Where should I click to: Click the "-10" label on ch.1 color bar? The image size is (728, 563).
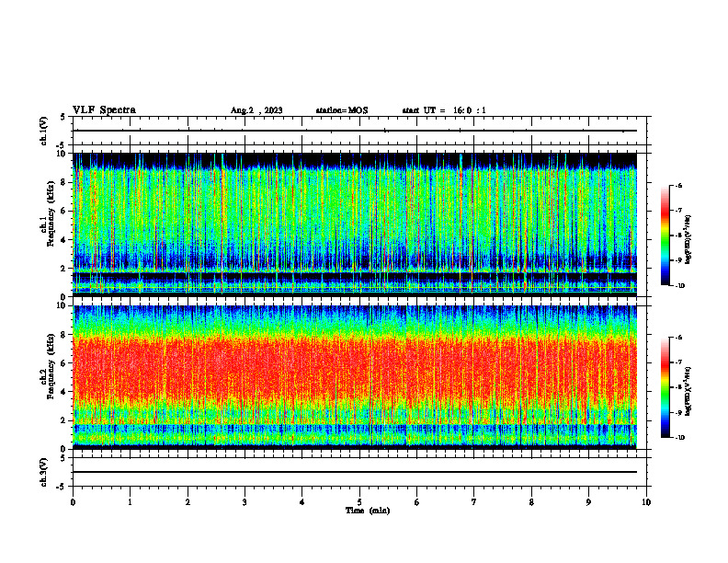680,286
